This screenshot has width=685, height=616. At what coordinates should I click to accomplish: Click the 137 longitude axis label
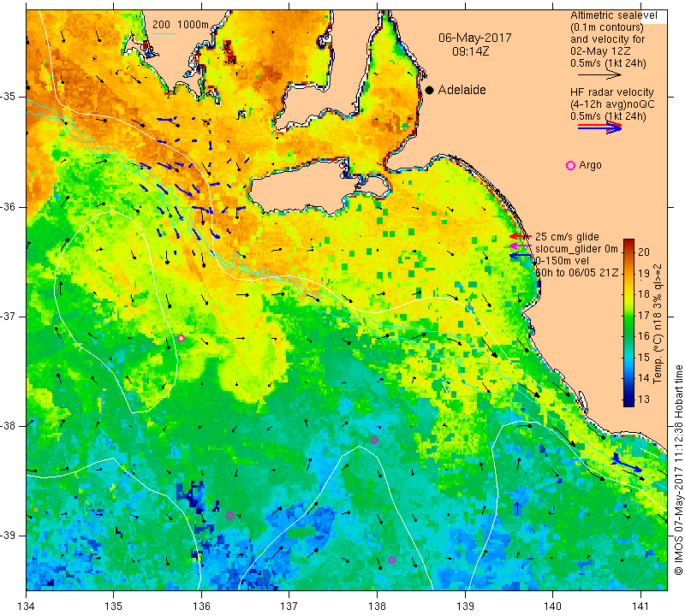click(x=289, y=606)
